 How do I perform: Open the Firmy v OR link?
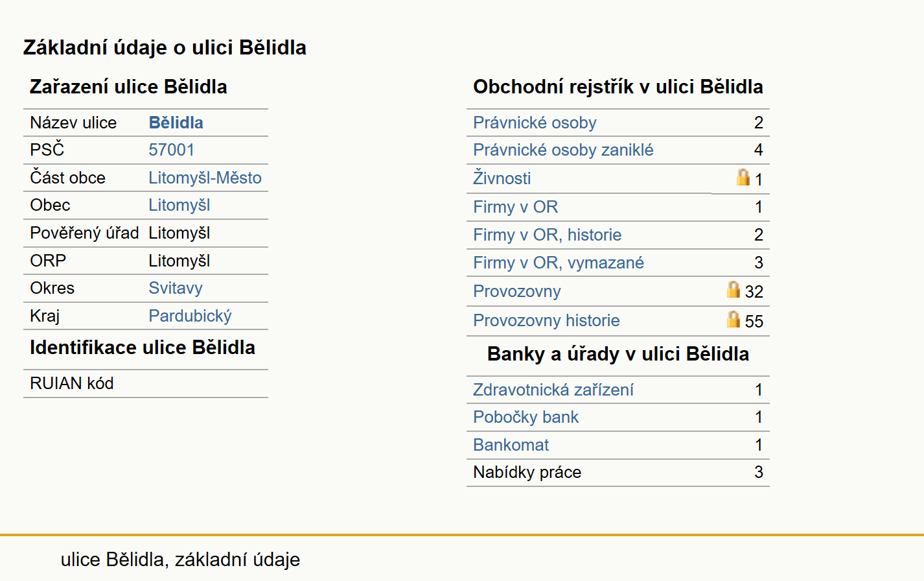click(515, 207)
